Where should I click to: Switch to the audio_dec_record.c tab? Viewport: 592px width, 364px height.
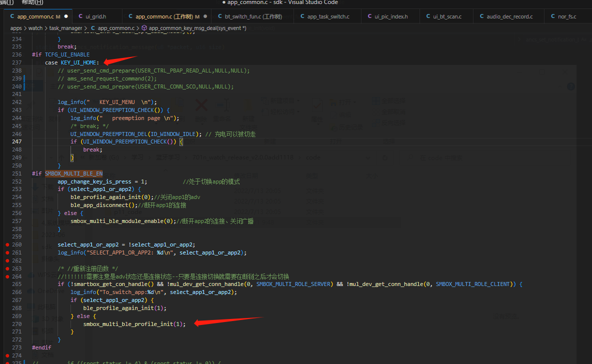click(509, 16)
